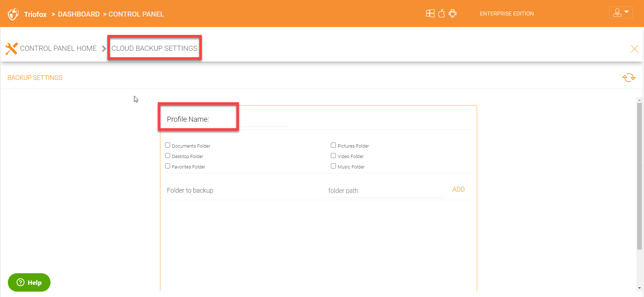
Task: Check the Pictures Folder checkbox
Action: [x=333, y=145]
